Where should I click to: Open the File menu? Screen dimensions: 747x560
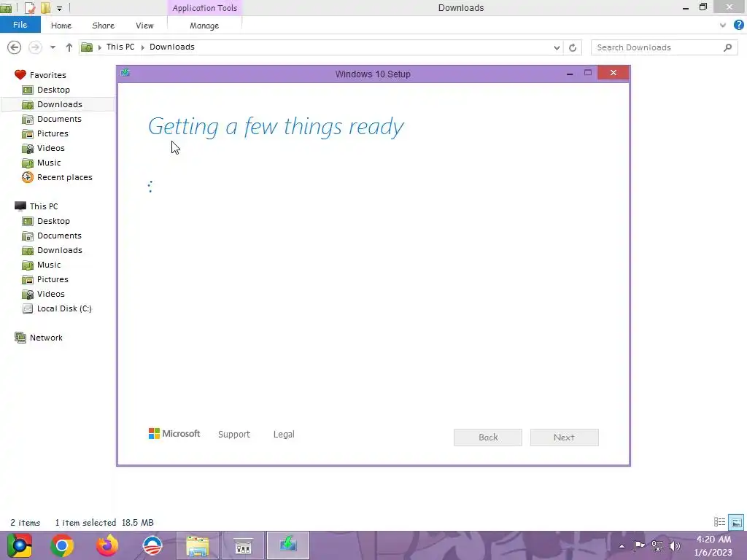point(20,25)
